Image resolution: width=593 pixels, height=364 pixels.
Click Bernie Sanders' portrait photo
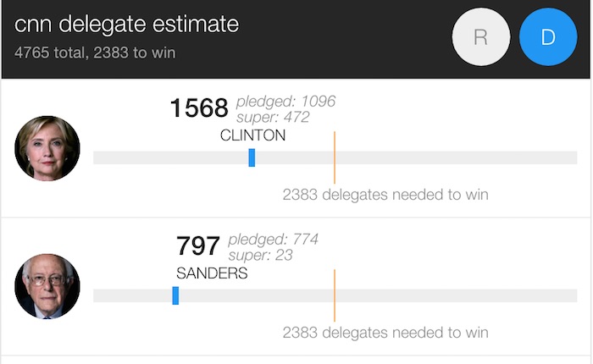(47, 286)
